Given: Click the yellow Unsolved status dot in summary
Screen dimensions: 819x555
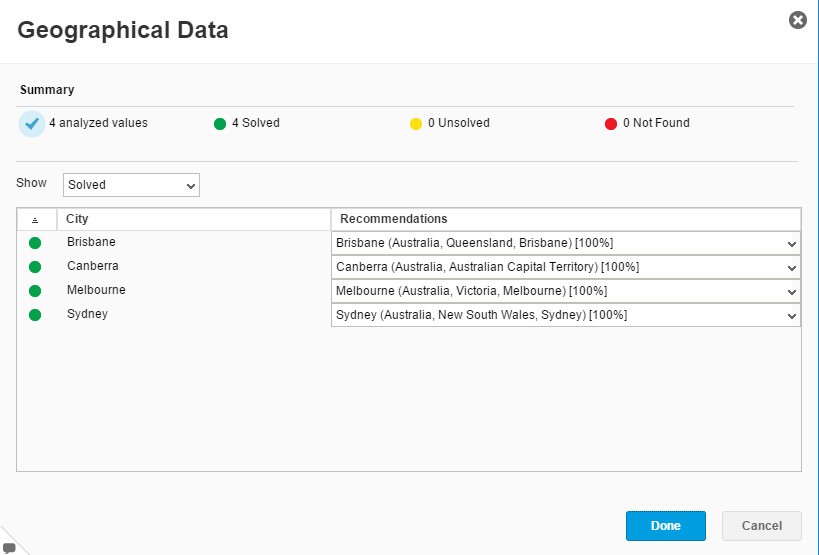Looking at the screenshot, I should tap(416, 124).
